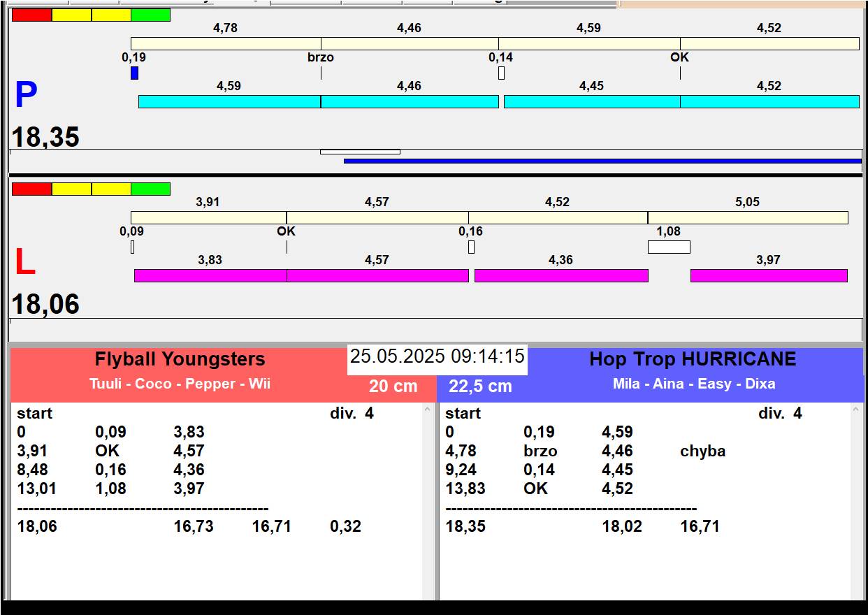Click dog names Mila - Aina - Easy - Dixa
The image size is (868, 615).
point(694,384)
